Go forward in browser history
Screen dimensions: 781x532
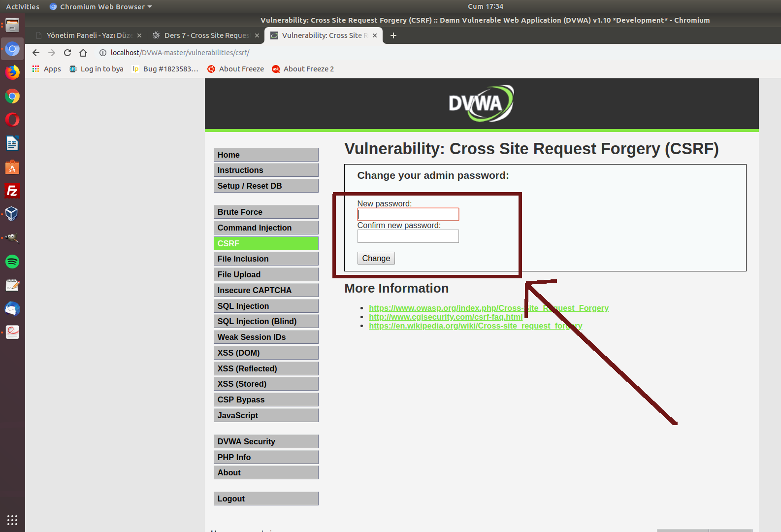[x=52, y=53]
